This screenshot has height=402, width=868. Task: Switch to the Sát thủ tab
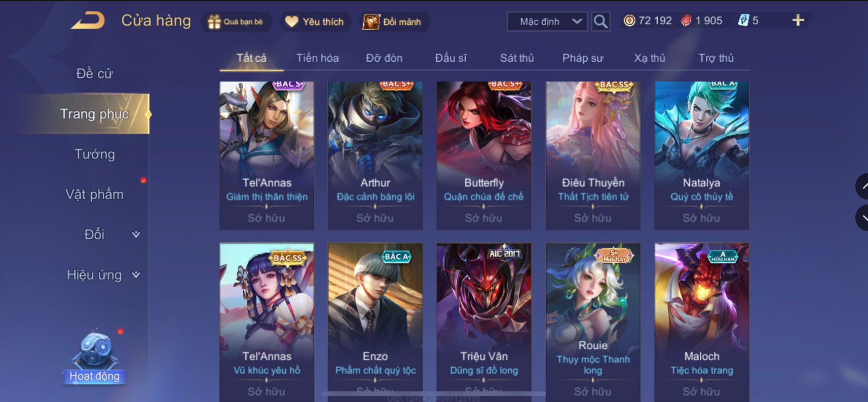[517, 58]
